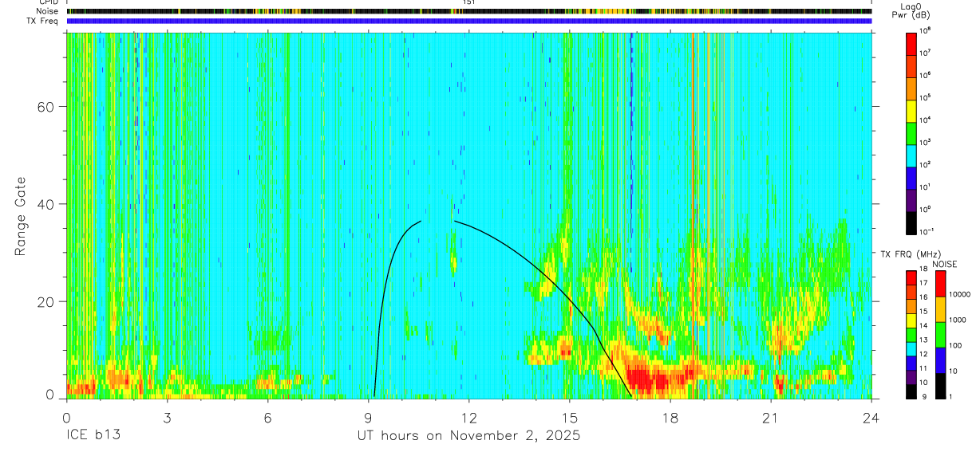Click the black-and-yellow Noise strip above the plot

pyautogui.click(x=468, y=11)
